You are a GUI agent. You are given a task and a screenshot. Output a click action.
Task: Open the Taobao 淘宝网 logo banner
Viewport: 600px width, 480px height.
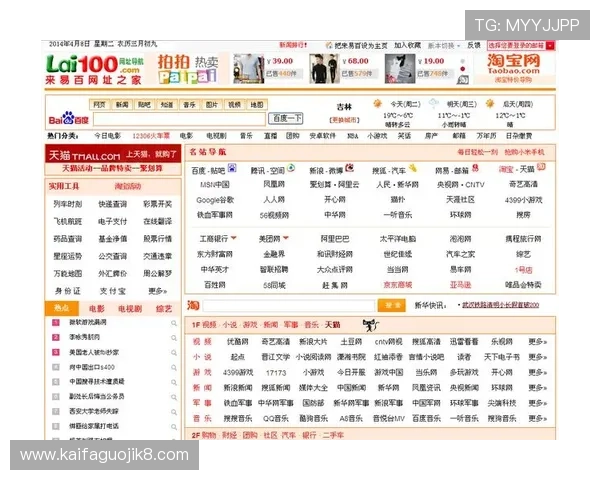pos(513,69)
